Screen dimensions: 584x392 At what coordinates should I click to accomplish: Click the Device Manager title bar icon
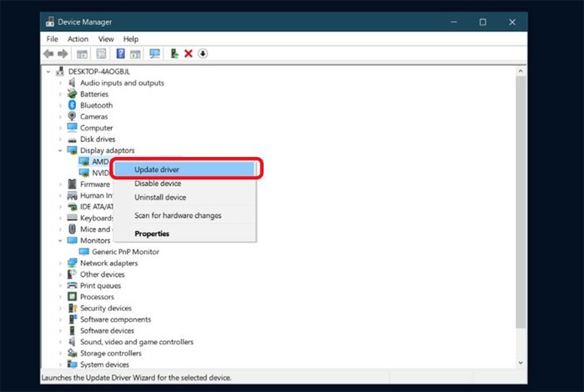coord(50,22)
